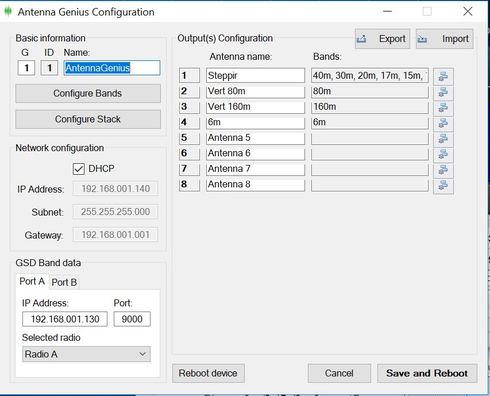Click the Antenna Genius app icon in title bar
Screen dimensions: 490x396
click(x=8, y=12)
